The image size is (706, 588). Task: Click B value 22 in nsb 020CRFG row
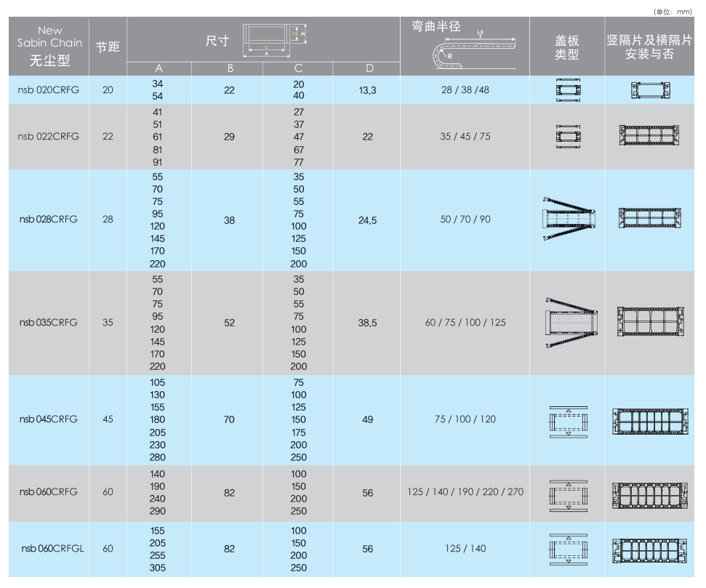tap(229, 91)
